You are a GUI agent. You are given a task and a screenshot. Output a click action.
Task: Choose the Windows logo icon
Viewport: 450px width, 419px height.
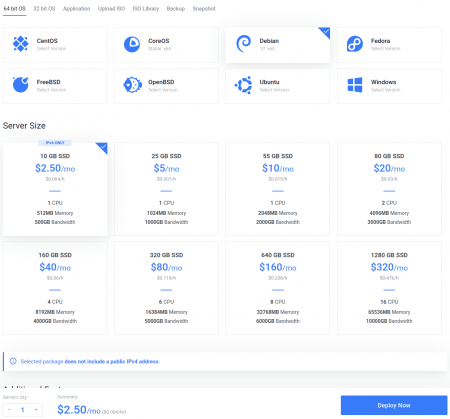pyautogui.click(x=355, y=85)
